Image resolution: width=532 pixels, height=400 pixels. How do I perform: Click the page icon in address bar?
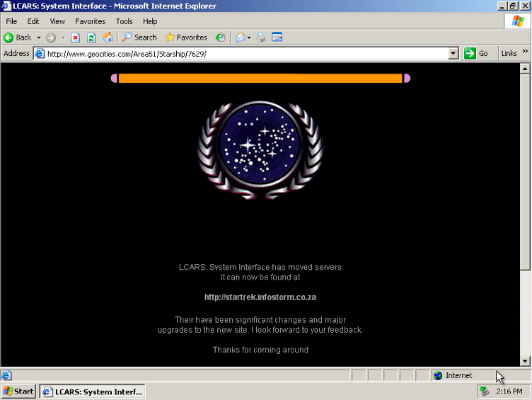(x=40, y=54)
